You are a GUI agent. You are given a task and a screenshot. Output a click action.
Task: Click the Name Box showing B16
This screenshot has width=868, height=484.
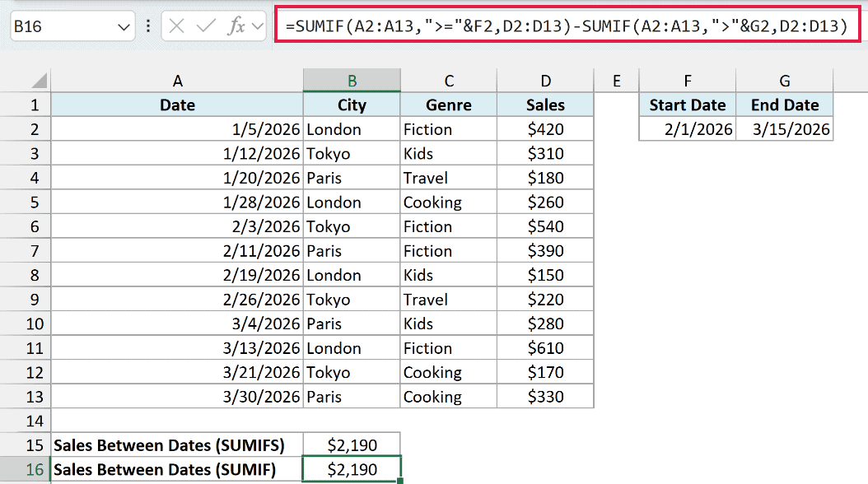[72, 26]
